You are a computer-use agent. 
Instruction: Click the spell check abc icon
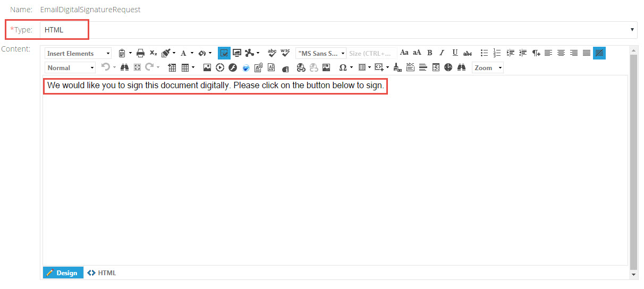[272, 53]
